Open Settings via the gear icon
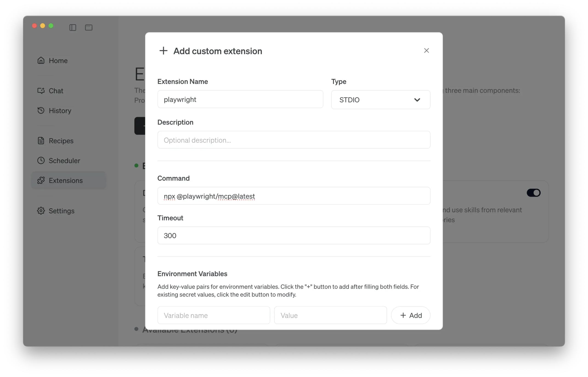 (x=41, y=211)
